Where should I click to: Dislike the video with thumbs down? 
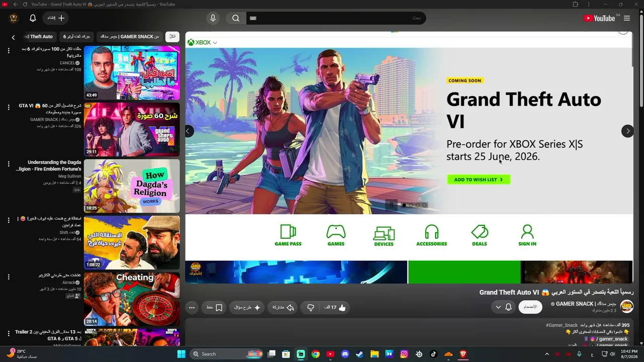pyautogui.click(x=310, y=307)
